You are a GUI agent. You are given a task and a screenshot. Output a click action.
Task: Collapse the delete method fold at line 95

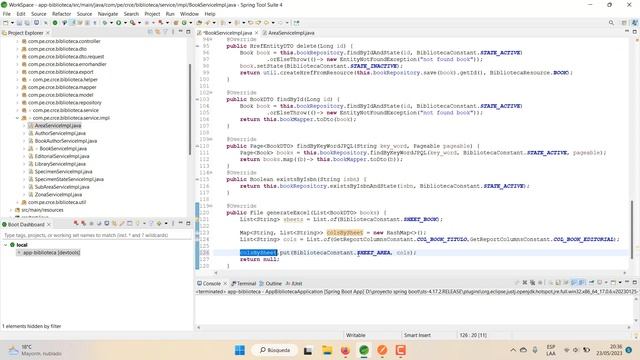point(198,46)
